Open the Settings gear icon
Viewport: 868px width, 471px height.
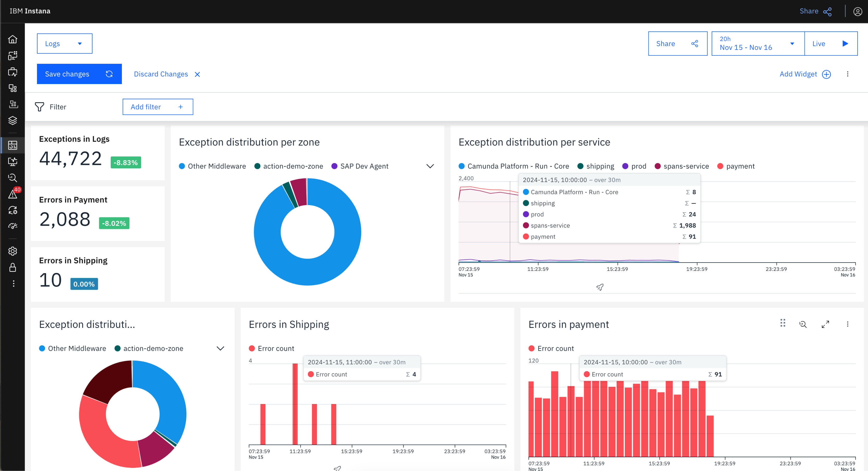(13, 251)
